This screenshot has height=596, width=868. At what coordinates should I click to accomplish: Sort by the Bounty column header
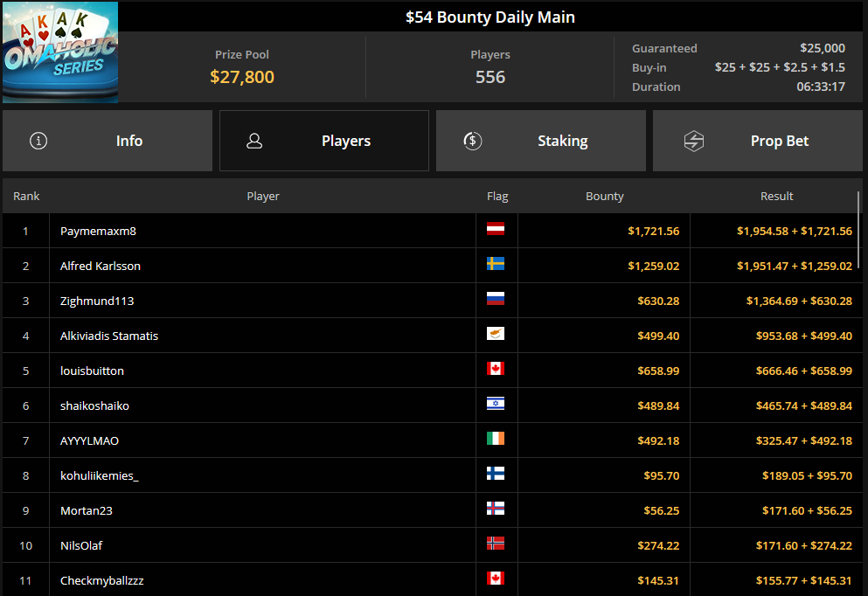(x=605, y=196)
